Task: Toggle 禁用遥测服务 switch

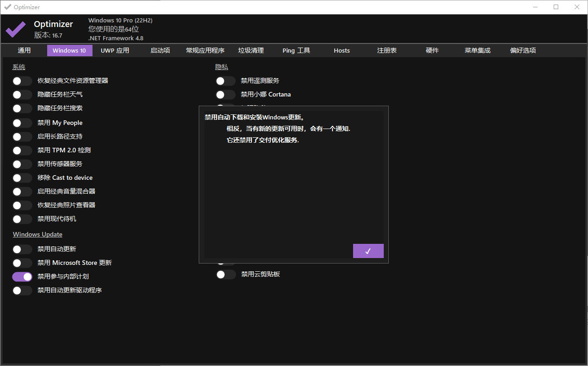Action: 225,81
